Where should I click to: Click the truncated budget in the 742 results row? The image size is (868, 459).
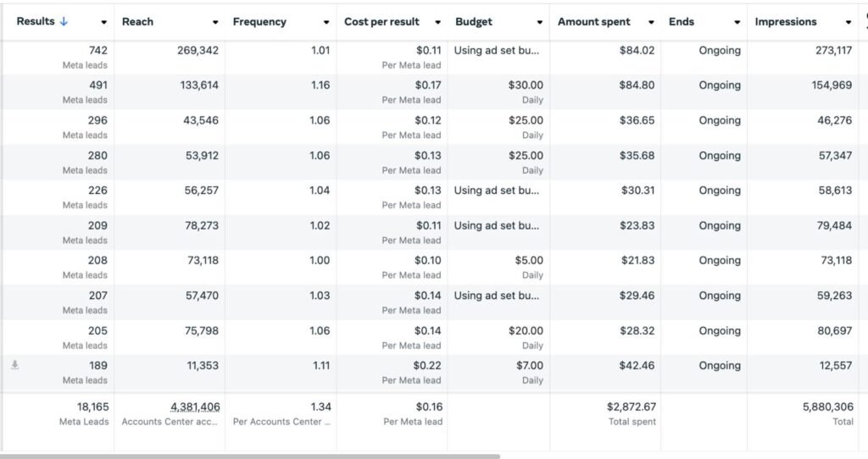click(496, 51)
